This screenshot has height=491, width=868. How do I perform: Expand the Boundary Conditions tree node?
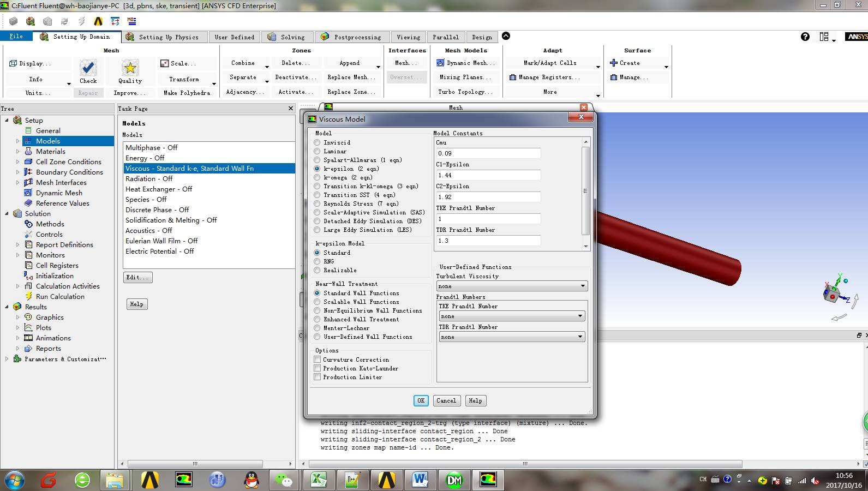[x=17, y=172]
